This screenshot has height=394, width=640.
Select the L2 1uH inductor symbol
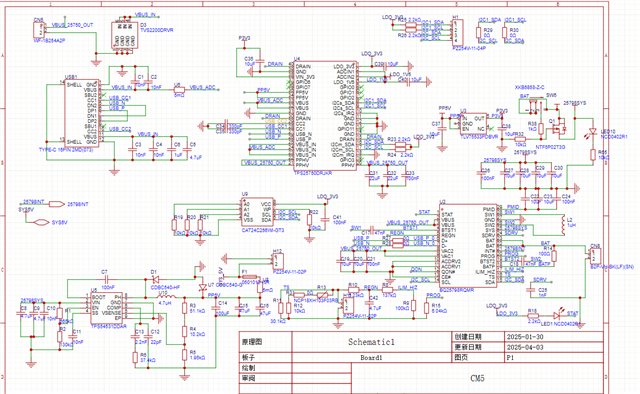564,225
